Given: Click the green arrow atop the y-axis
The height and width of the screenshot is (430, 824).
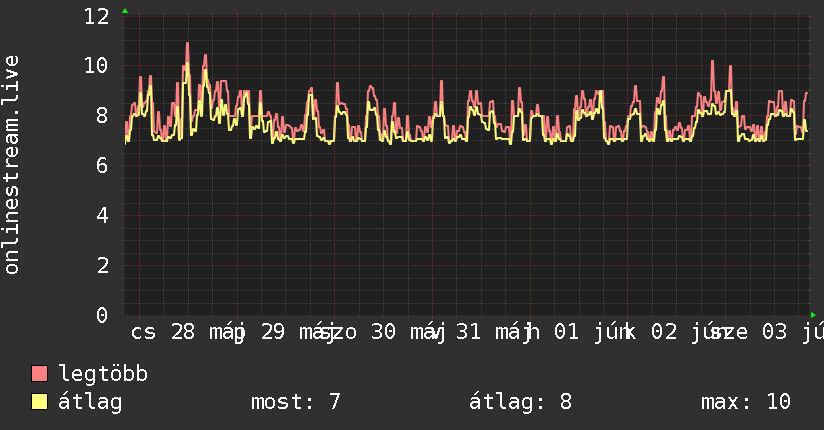Looking at the screenshot, I should [x=125, y=11].
